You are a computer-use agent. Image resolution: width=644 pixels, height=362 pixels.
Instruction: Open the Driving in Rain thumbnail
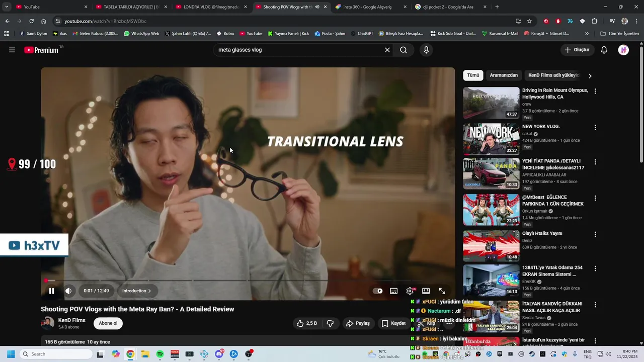tap(491, 103)
